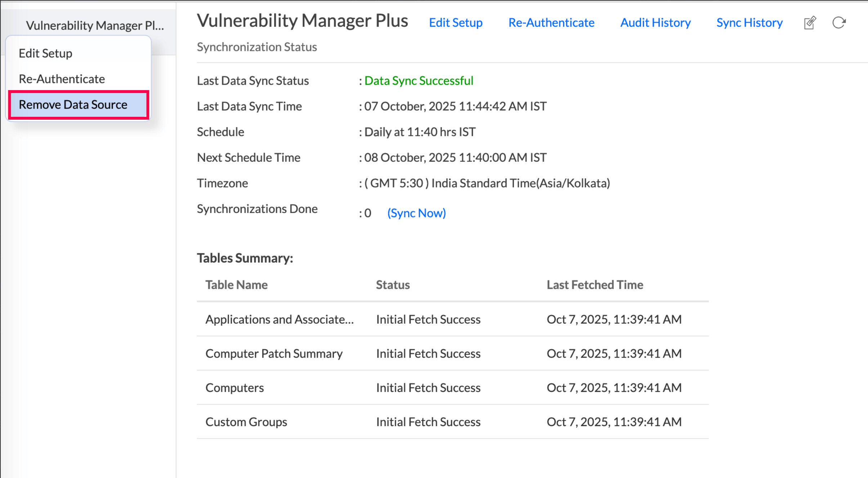Open Sync History
Screen dimensions: 868x478
click(749, 23)
